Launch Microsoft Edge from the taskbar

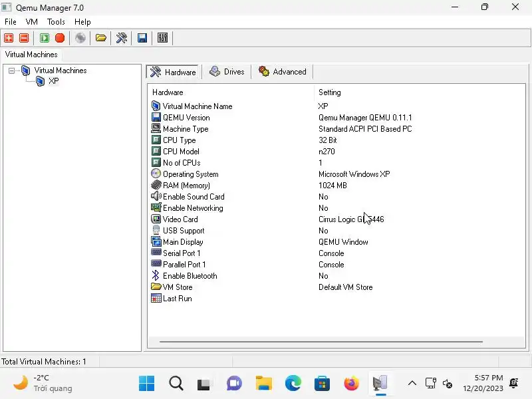tap(293, 384)
